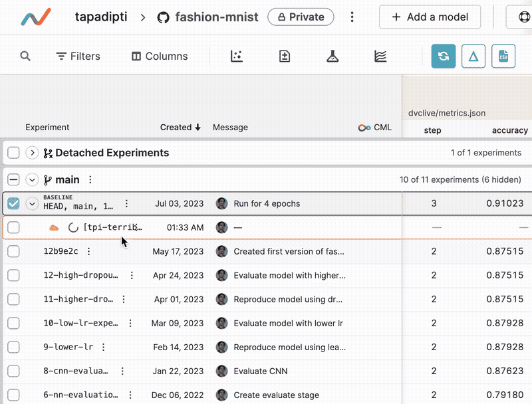Click the 01:33 AM timestamp

point(186,227)
